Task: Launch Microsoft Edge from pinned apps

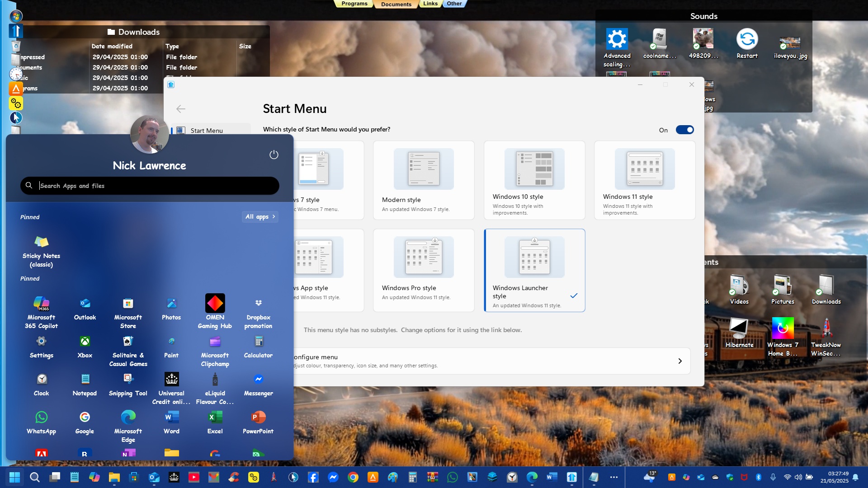Action: [128, 426]
